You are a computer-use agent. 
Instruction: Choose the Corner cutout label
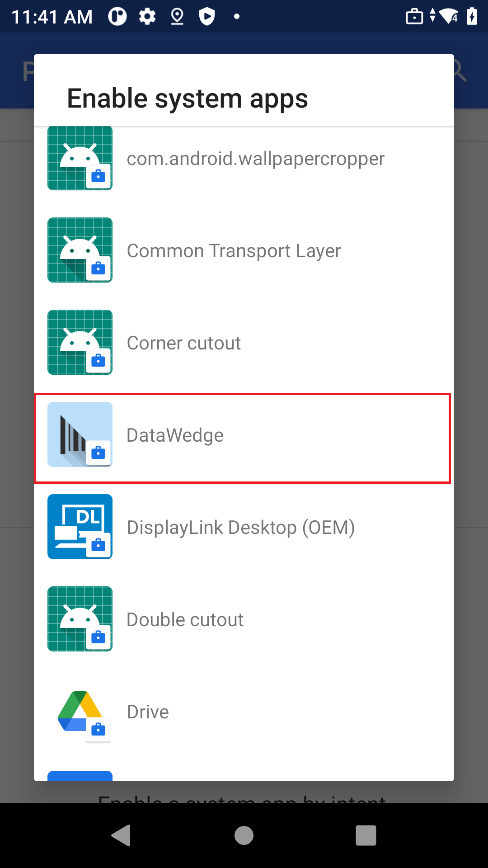[x=183, y=343]
